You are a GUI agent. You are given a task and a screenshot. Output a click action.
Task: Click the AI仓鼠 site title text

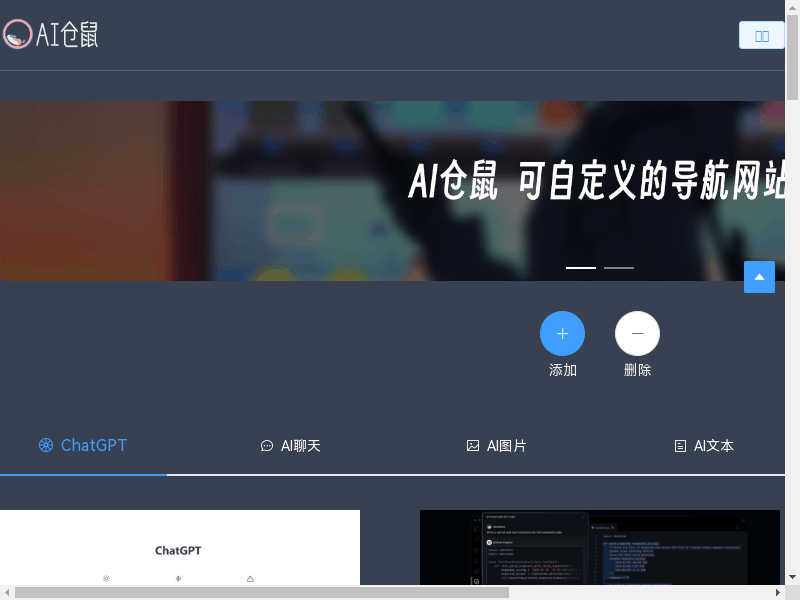tap(67, 35)
